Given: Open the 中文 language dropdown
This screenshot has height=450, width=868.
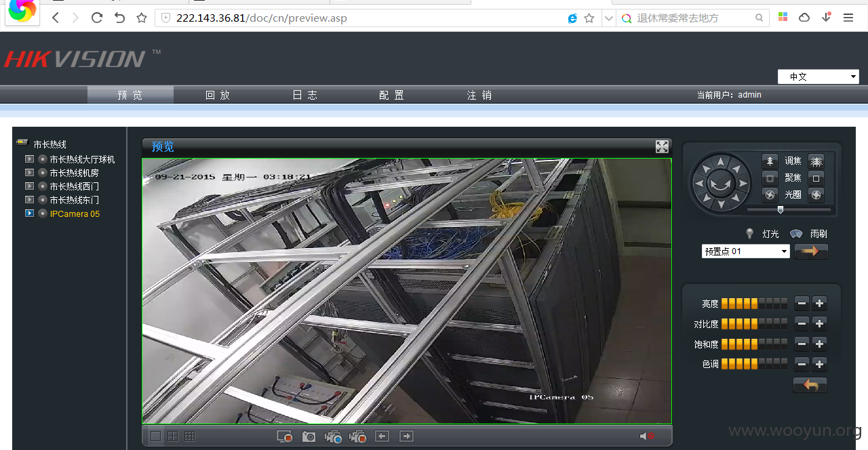Looking at the screenshot, I should pos(818,77).
